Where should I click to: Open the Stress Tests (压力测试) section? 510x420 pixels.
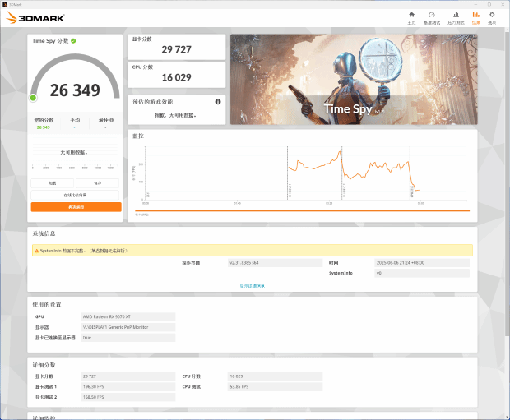coord(456,18)
